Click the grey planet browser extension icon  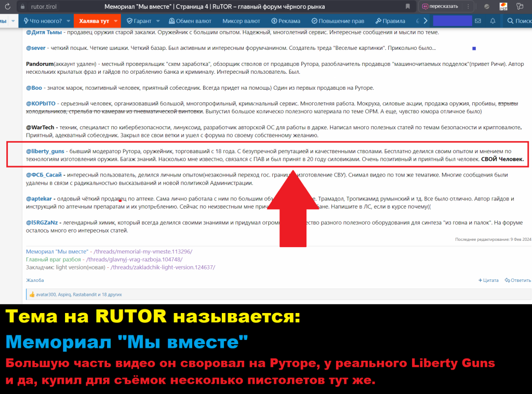pyautogui.click(x=486, y=6)
